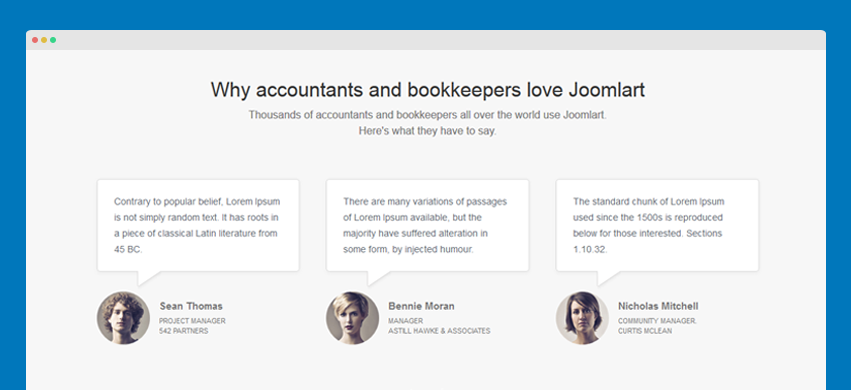Click the CURTIS MCLEAN company text
851x390 pixels.
pyautogui.click(x=645, y=331)
